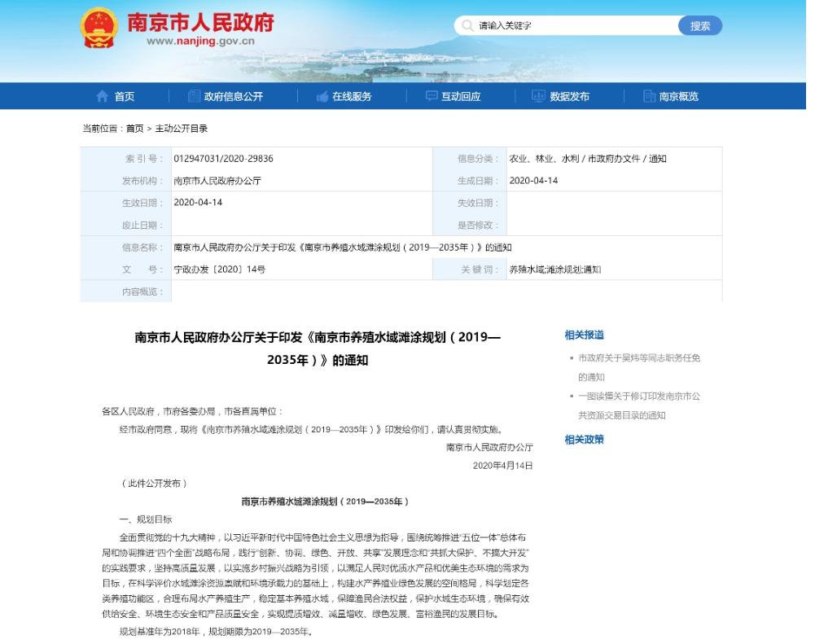Click the centered subtitle 南京市养殖水域滩涂规划（2019—2035年）
Image resolution: width=815 pixels, height=644 pixels.
[325, 502]
